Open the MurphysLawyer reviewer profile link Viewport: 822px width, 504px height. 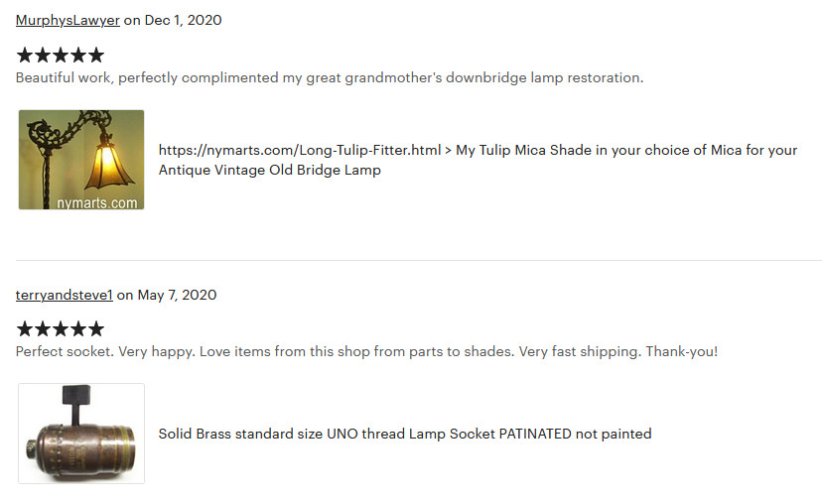pos(68,20)
